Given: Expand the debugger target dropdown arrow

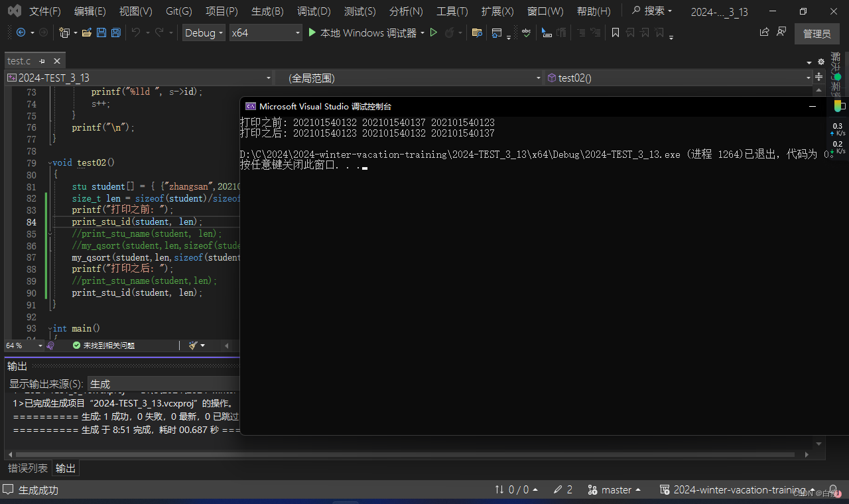Looking at the screenshot, I should [423, 32].
